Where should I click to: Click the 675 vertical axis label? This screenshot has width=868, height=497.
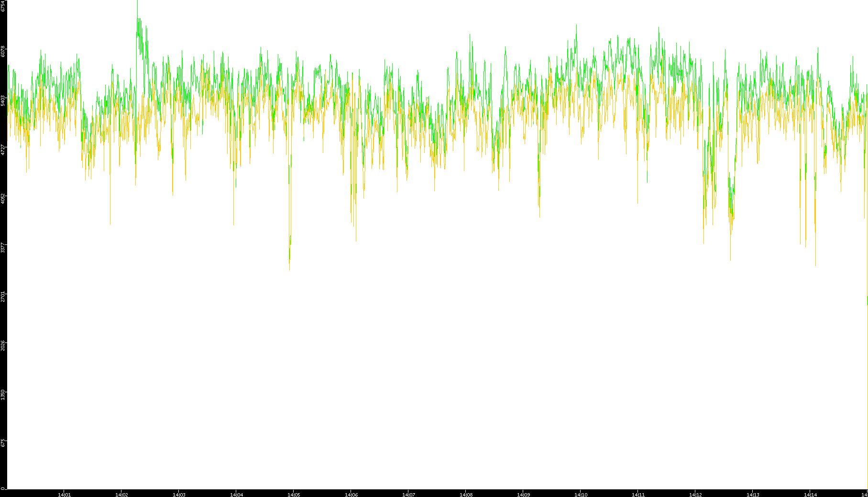(x=3, y=442)
